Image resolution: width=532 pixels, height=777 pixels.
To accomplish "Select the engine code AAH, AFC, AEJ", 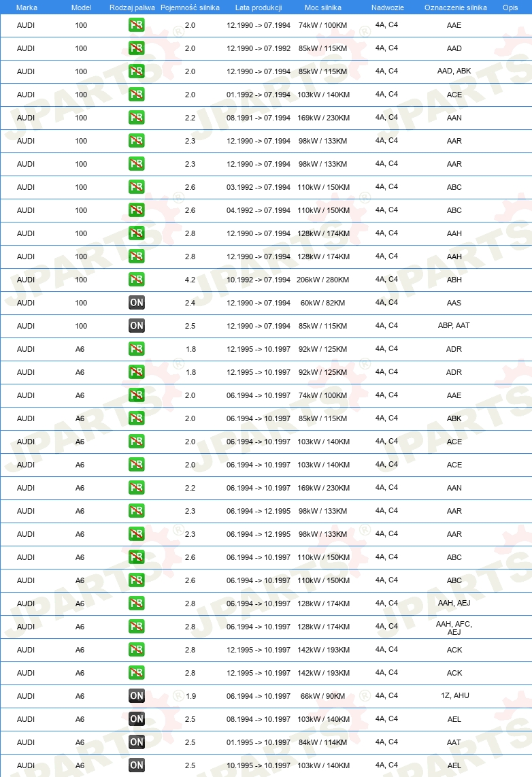I will point(454,628).
